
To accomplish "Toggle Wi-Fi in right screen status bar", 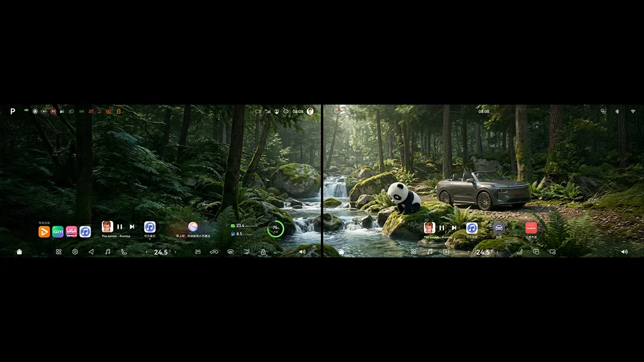I will (x=633, y=112).
